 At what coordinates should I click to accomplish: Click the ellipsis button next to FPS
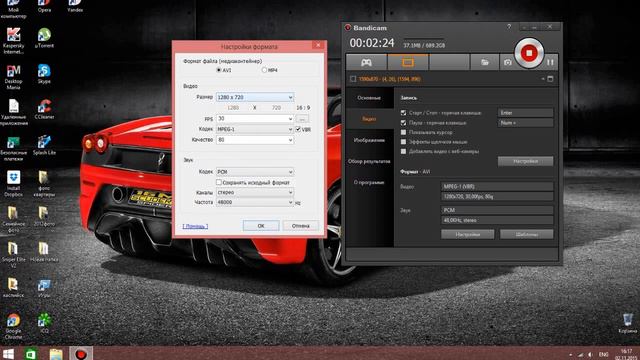pyautogui.click(x=302, y=119)
